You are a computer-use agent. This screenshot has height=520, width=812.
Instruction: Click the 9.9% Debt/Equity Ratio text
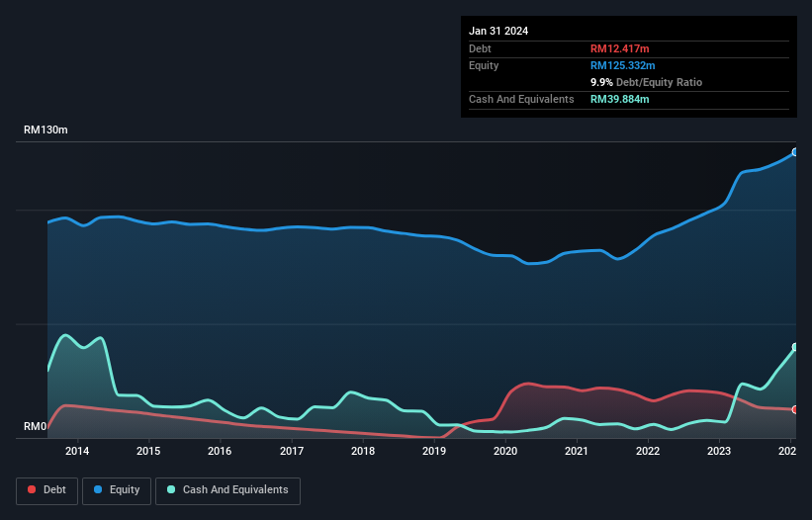pyautogui.click(x=646, y=82)
